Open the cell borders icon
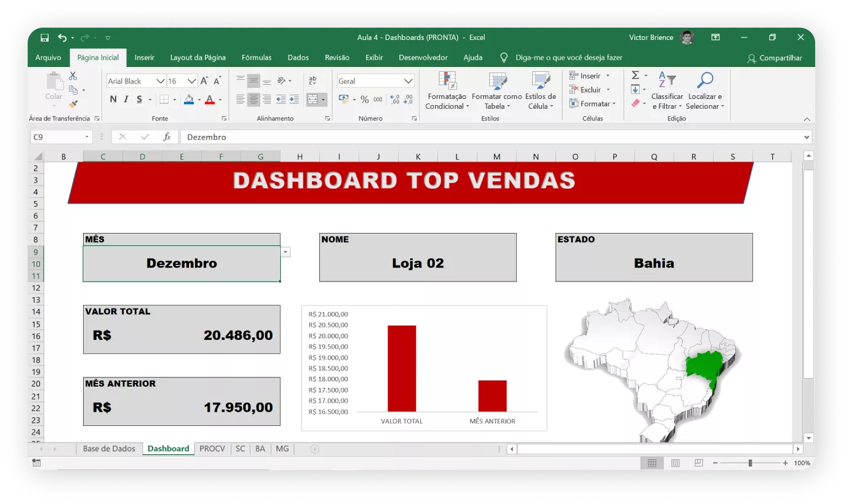Image resolution: width=849 pixels, height=504 pixels. (164, 99)
